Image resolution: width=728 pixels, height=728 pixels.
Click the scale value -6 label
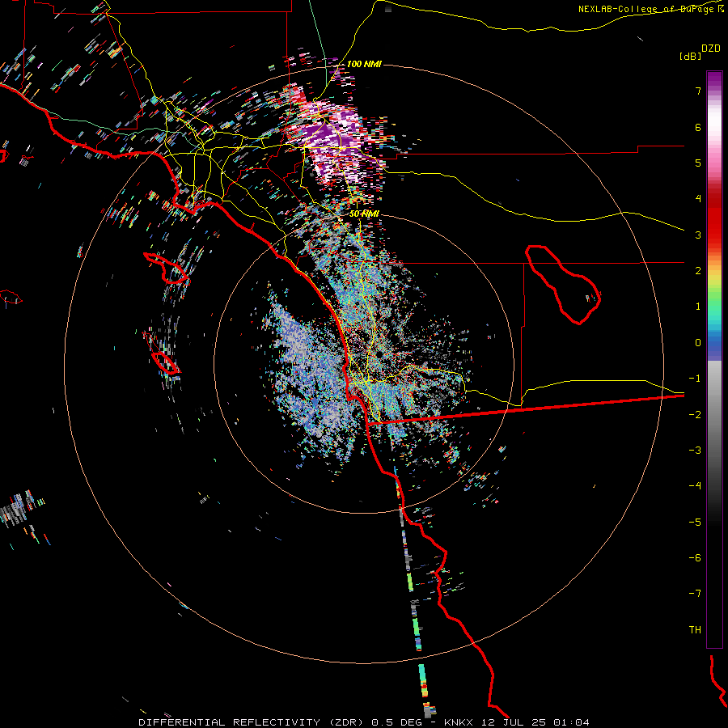695,558
